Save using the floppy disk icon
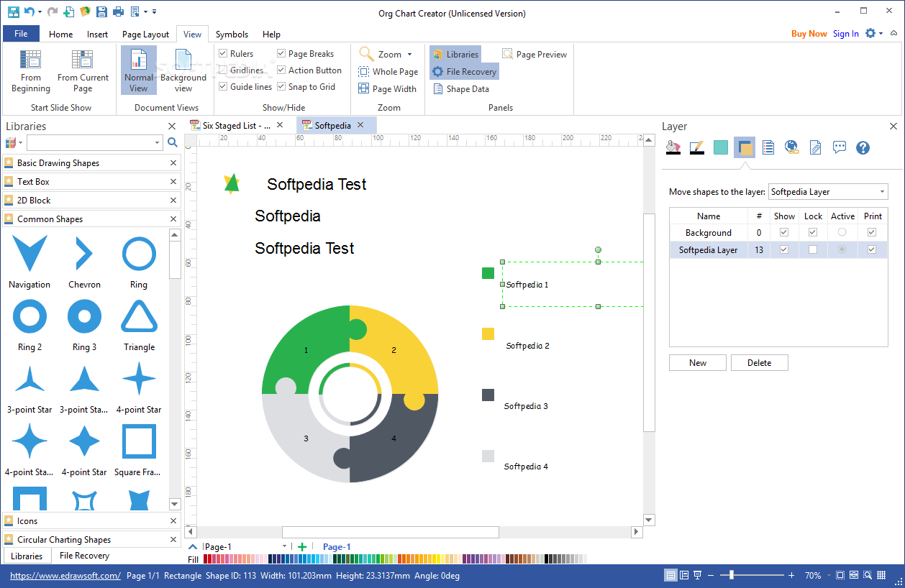This screenshot has height=588, width=905. 101,12
